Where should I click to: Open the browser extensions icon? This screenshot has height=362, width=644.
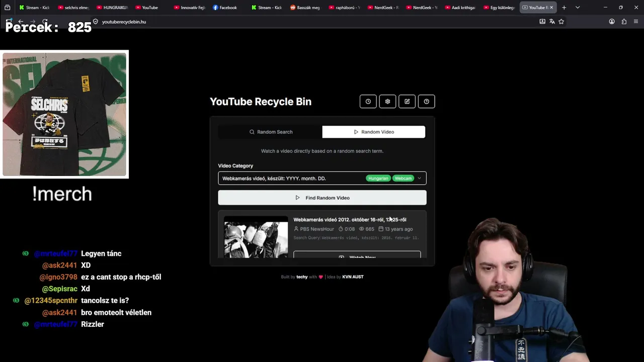tap(624, 22)
